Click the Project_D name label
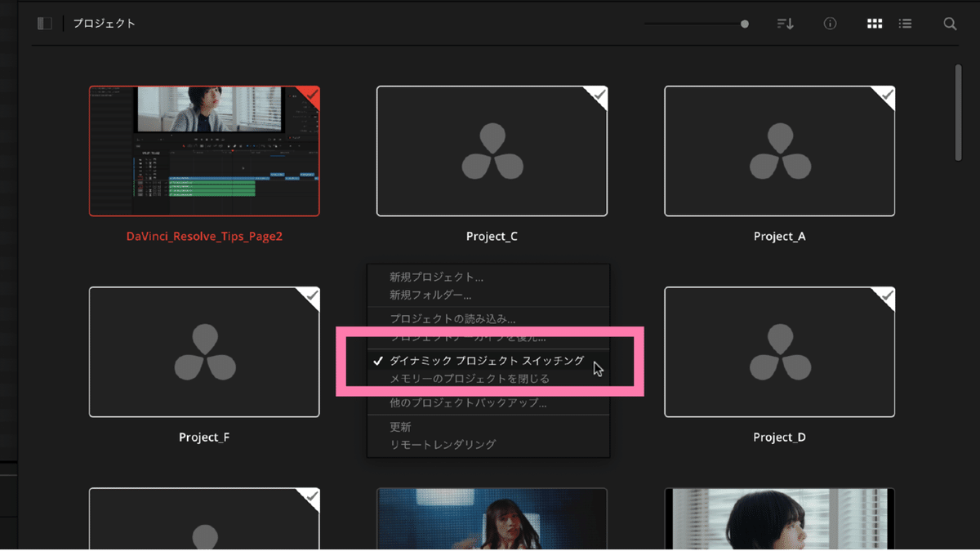Image resolution: width=980 pixels, height=551 pixels. pos(779,438)
